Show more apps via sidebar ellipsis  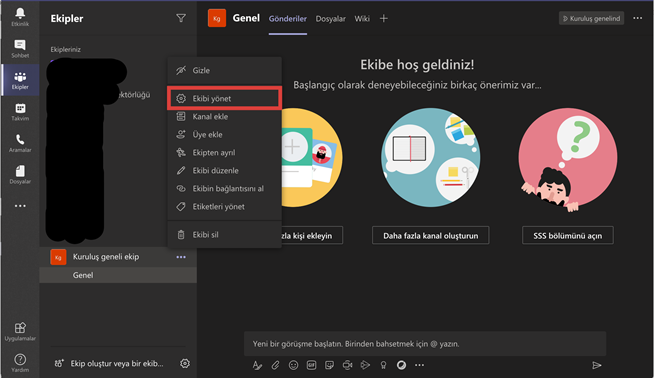[20, 206]
